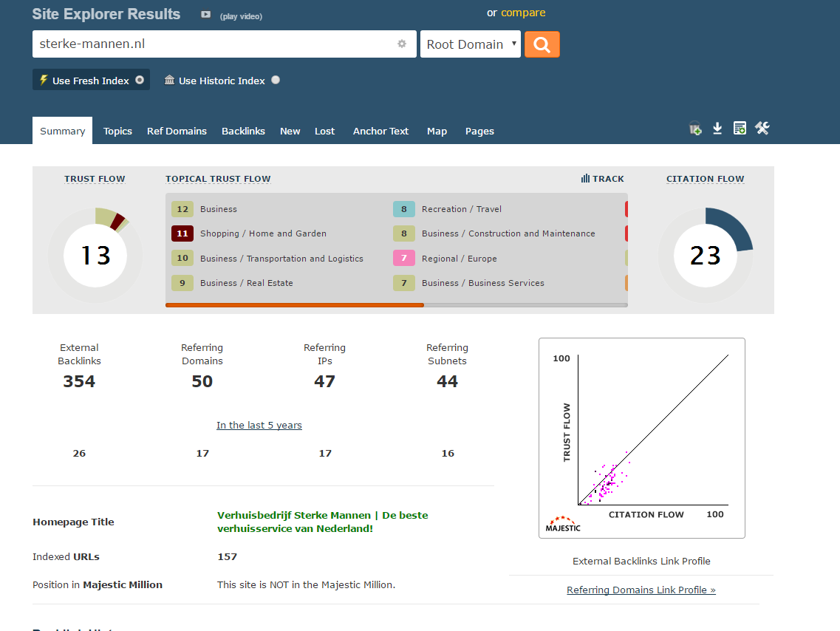
Task: Click the gear icon in the search field
Action: tap(402, 44)
